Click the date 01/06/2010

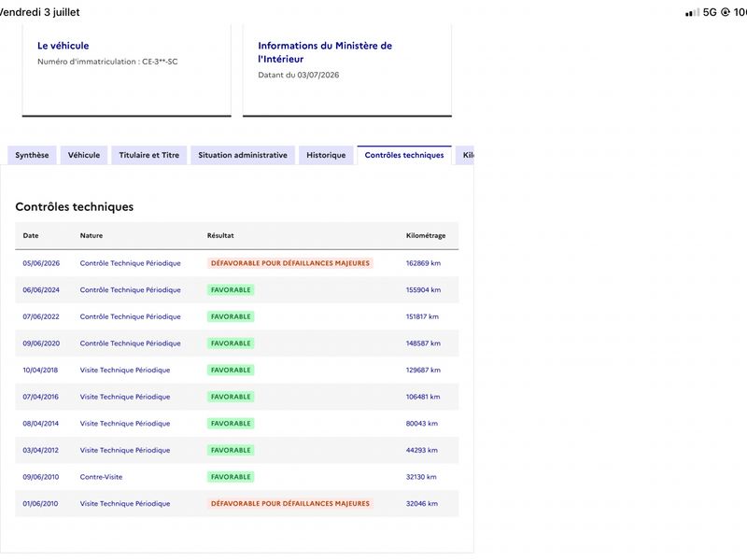40,503
